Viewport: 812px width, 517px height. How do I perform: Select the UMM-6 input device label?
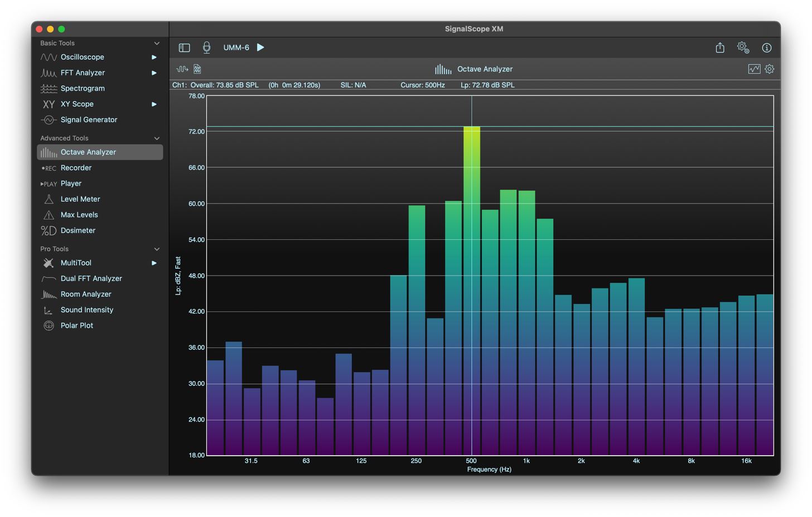pyautogui.click(x=236, y=48)
